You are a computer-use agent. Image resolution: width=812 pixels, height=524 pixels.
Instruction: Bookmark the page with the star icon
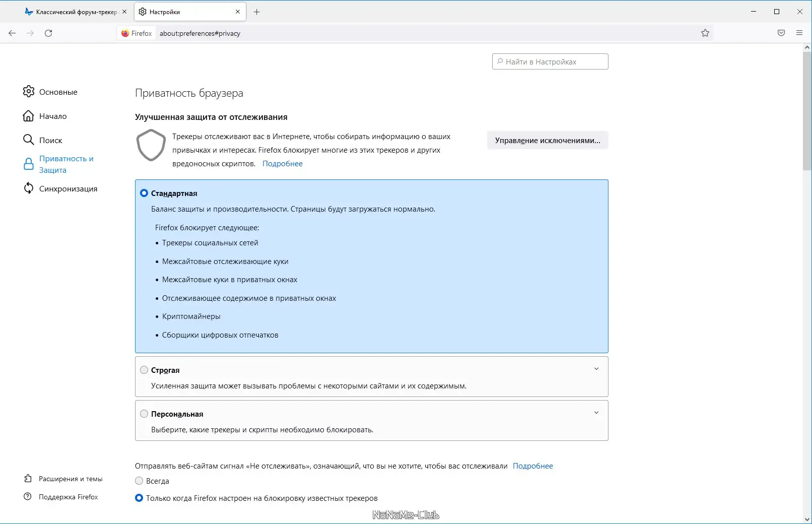pyautogui.click(x=705, y=33)
